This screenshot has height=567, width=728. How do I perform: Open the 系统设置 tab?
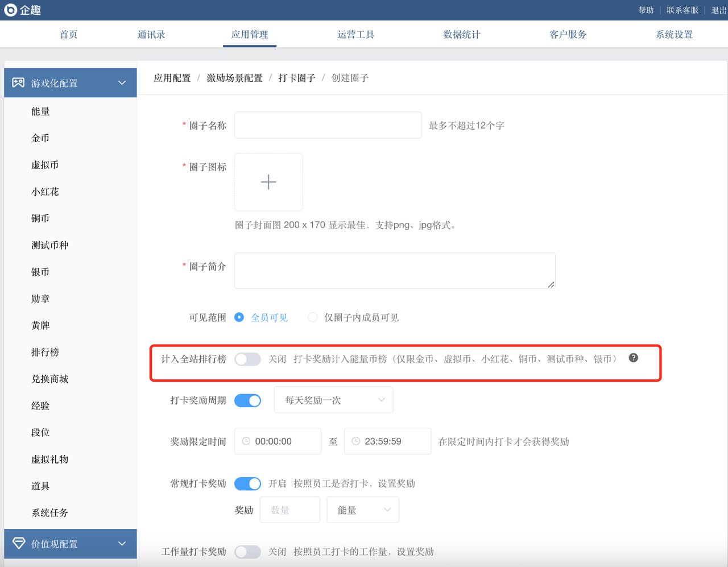click(675, 35)
